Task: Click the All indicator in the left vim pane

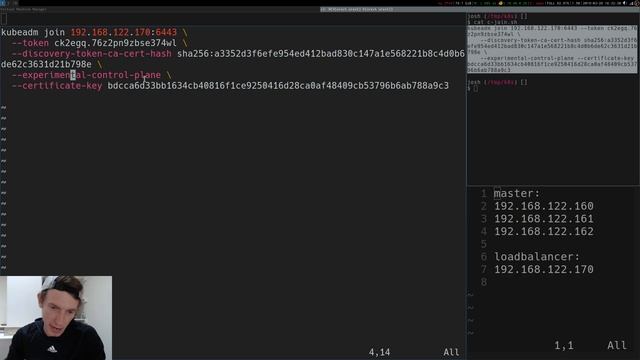Action: tap(451, 352)
